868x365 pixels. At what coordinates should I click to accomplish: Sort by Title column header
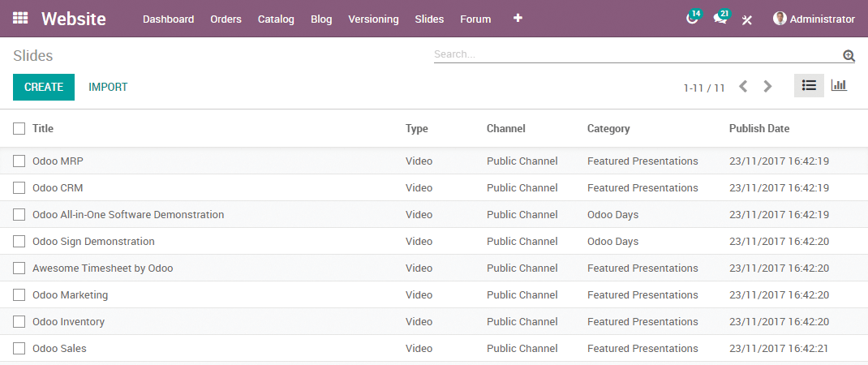pos(43,128)
